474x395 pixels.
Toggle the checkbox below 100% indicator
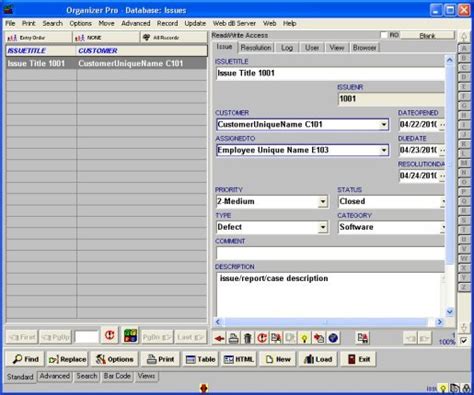[464, 341]
